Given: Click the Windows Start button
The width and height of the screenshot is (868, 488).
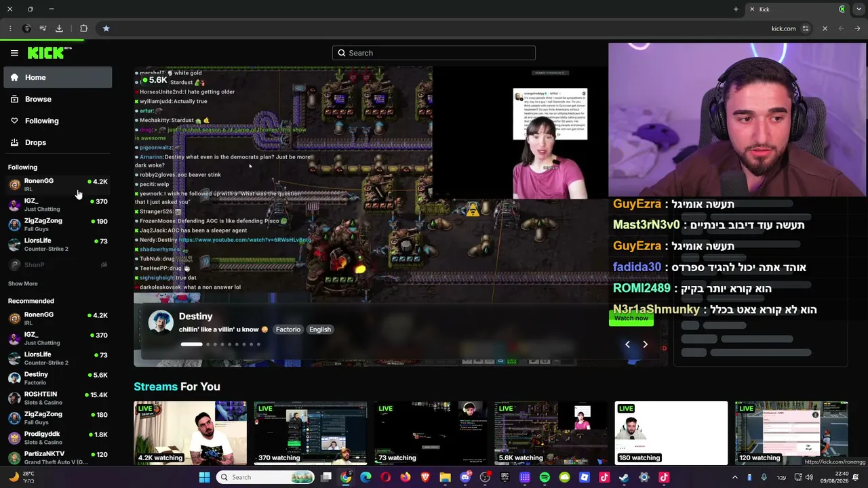Looking at the screenshot, I should point(204,477).
